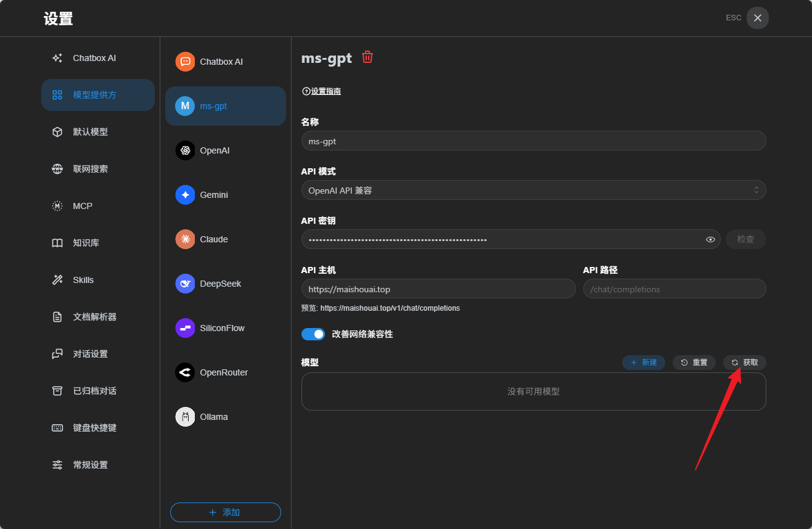This screenshot has height=529, width=812.
Task: Click the OpenAI provider logo
Action: pos(185,150)
